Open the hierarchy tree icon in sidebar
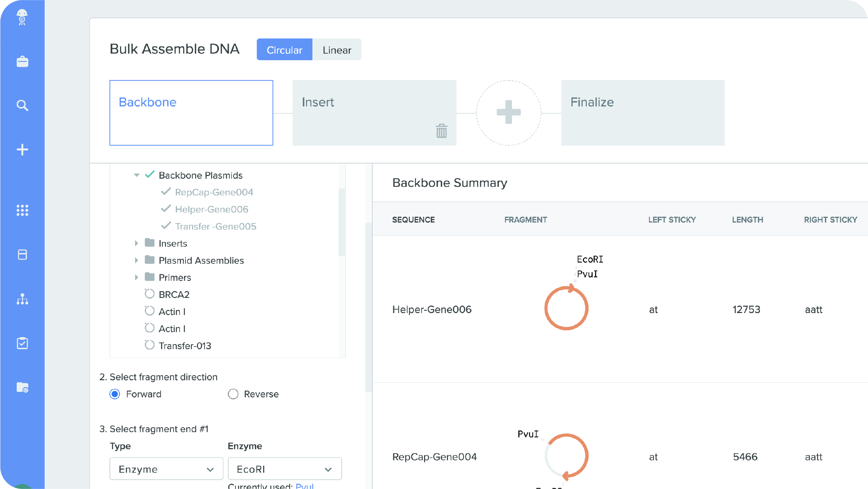Image resolution: width=868 pixels, height=489 pixels. pos(22,299)
